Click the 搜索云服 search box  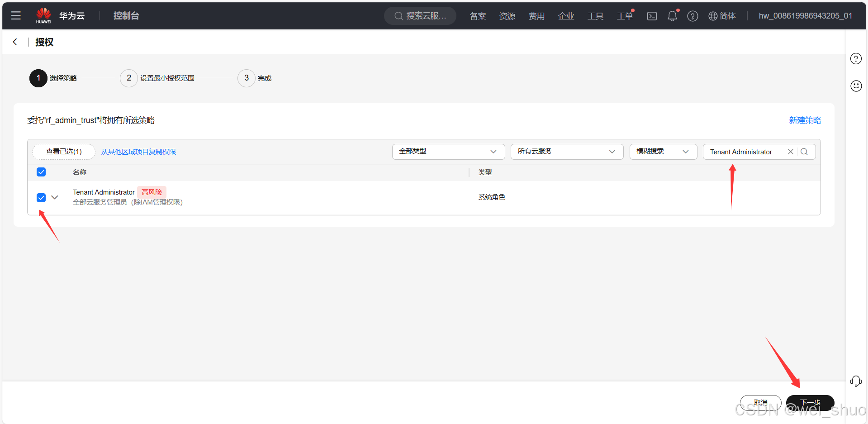point(420,16)
